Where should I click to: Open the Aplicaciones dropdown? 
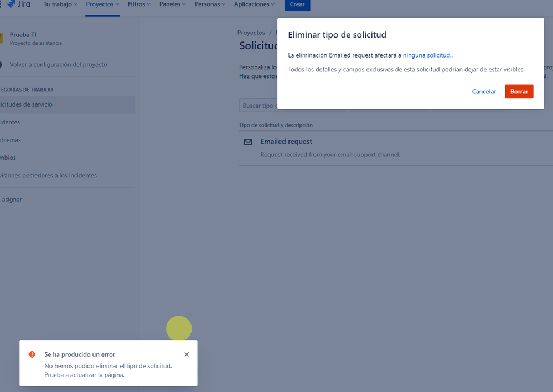click(x=254, y=4)
